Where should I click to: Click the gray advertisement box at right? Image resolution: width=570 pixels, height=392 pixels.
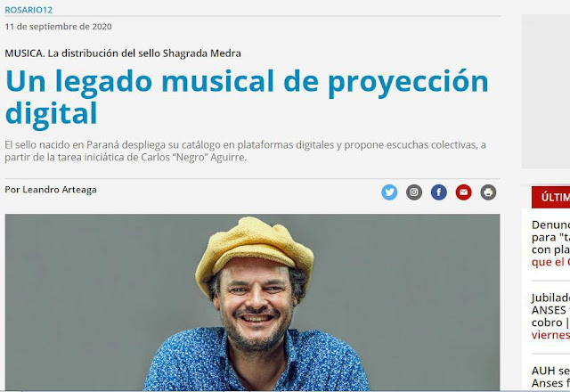tap(546, 91)
